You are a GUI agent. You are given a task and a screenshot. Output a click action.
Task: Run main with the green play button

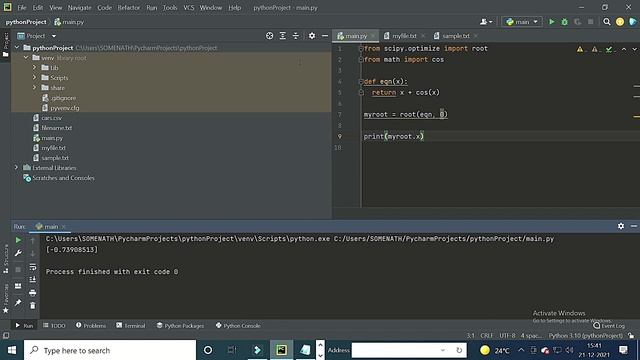[x=551, y=22]
